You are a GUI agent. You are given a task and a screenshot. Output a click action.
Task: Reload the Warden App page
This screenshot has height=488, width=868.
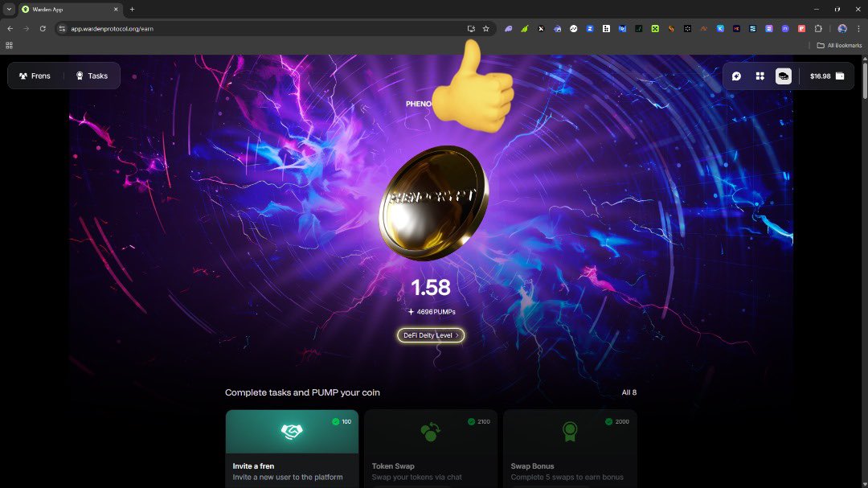coord(43,29)
